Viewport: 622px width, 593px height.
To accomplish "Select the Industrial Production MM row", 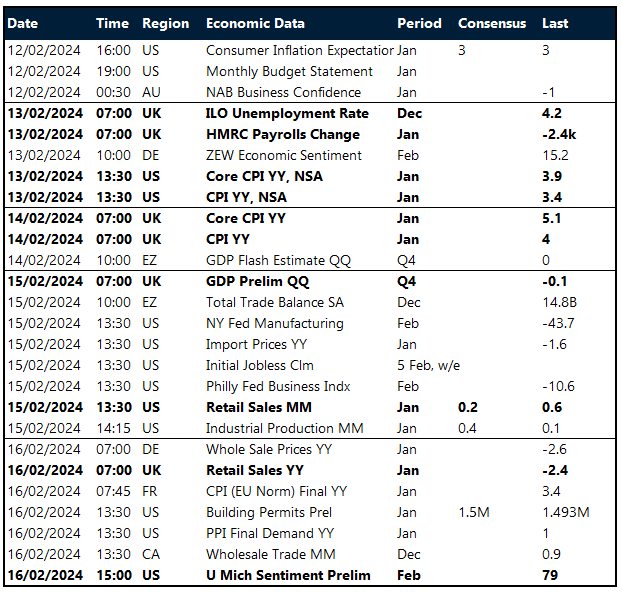I will point(285,429).
